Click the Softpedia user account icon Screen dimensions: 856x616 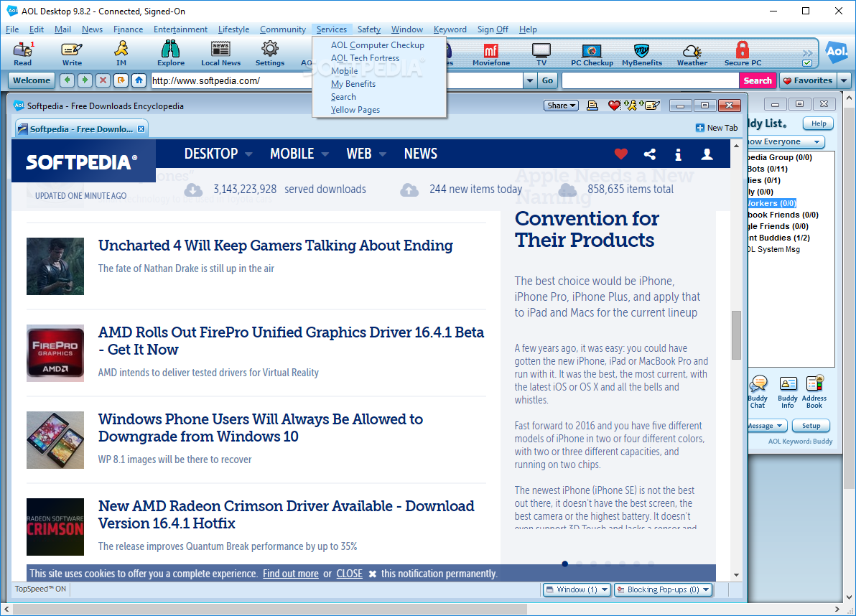707,154
